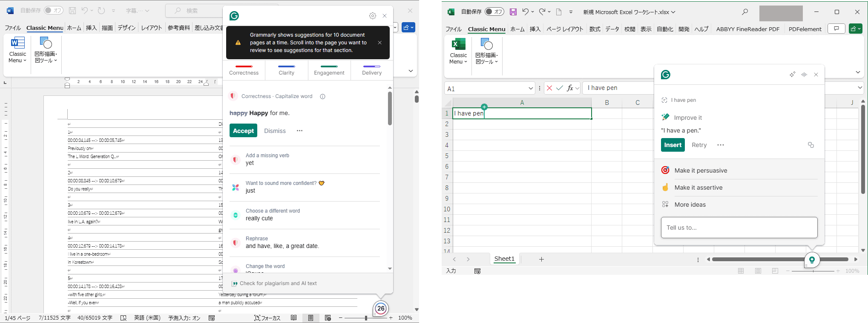The height and width of the screenshot is (323, 868).
Task: Expand the Excel formula bar
Action: [860, 88]
